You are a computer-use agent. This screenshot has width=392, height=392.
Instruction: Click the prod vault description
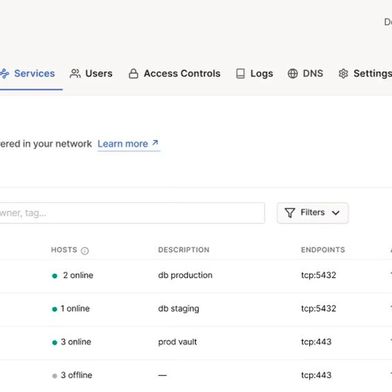click(177, 342)
